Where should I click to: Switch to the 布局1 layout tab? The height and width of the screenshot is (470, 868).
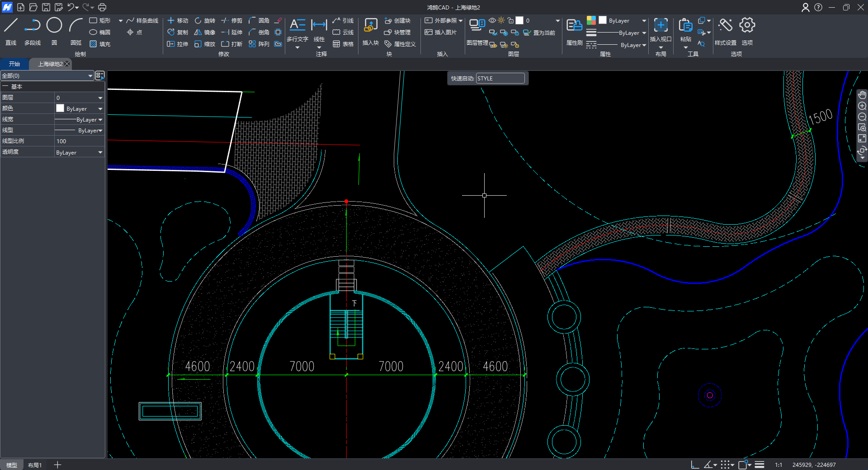(x=35, y=465)
